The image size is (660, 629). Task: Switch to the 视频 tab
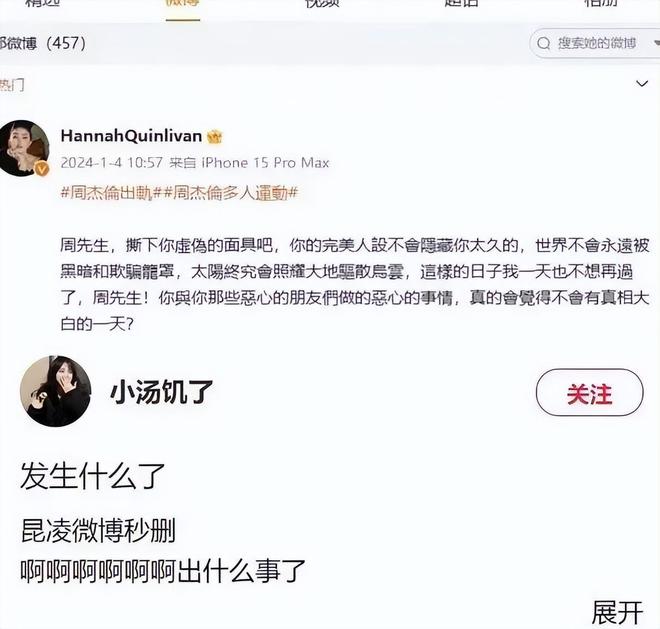coord(322,3)
